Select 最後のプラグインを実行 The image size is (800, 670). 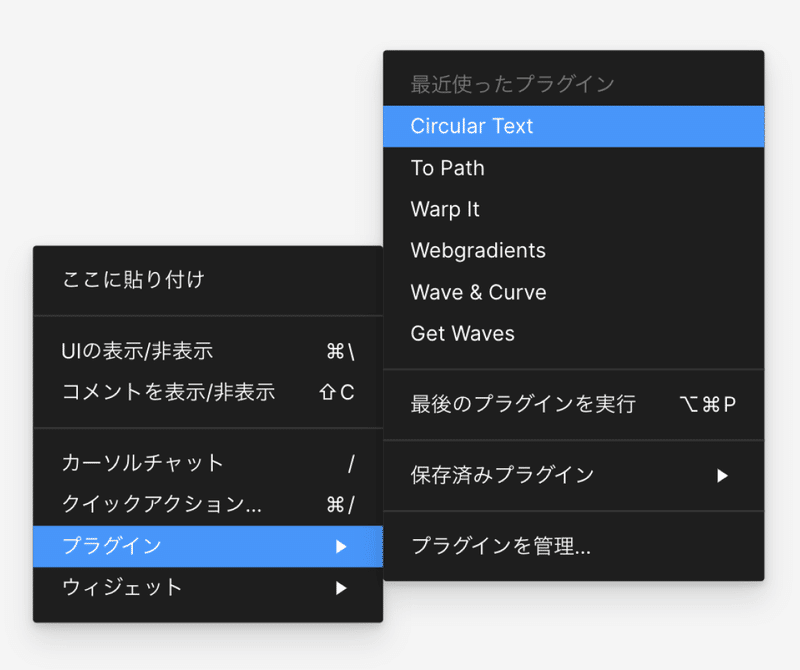coord(573,404)
